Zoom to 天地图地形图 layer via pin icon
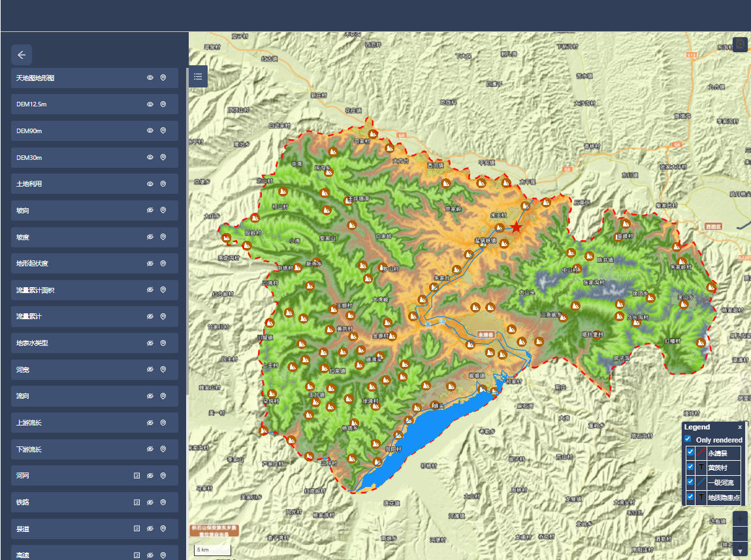The height and width of the screenshot is (560, 751). 163,78
